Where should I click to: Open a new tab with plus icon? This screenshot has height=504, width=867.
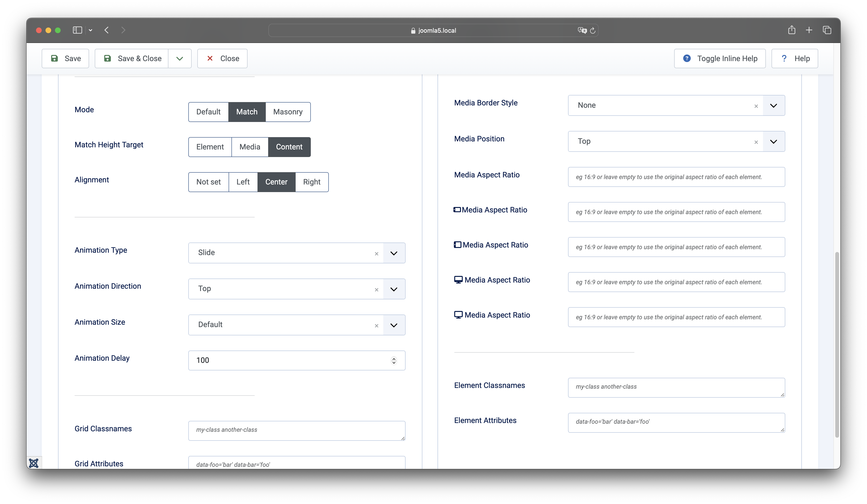809,30
